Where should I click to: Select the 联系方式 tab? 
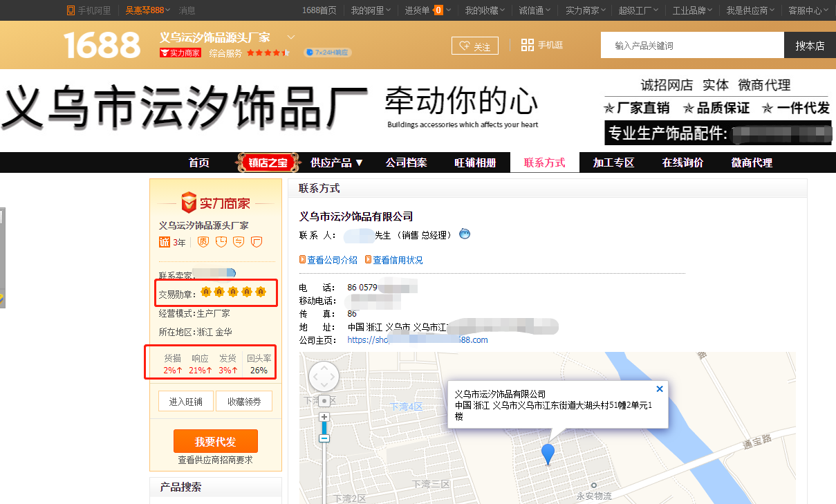(544, 162)
